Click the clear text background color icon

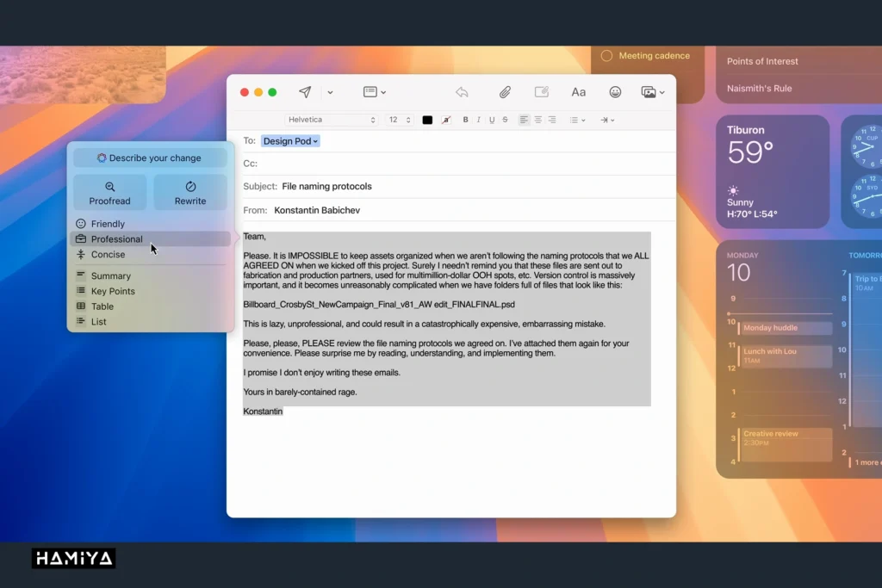pyautogui.click(x=446, y=120)
